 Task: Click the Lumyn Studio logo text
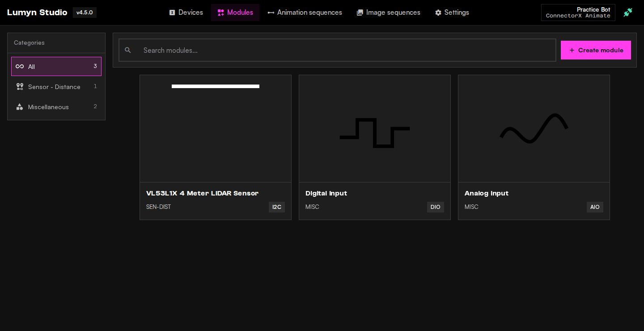[37, 13]
